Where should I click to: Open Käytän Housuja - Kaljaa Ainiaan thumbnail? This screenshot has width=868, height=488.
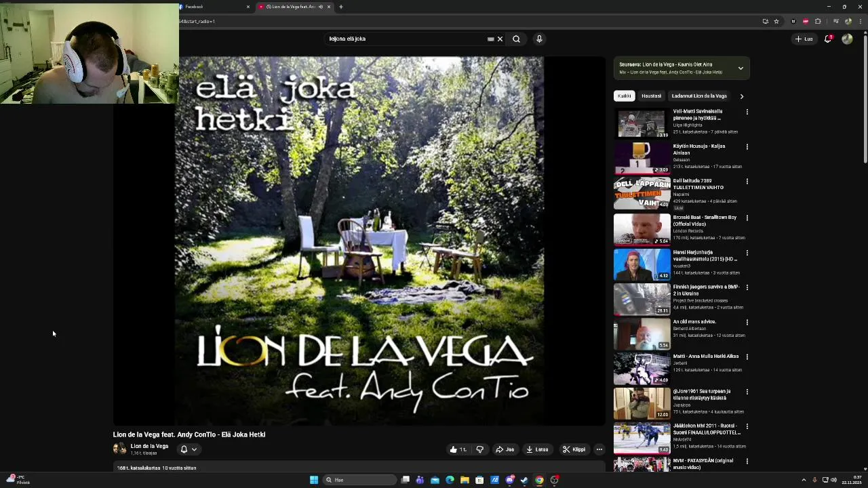point(642,158)
